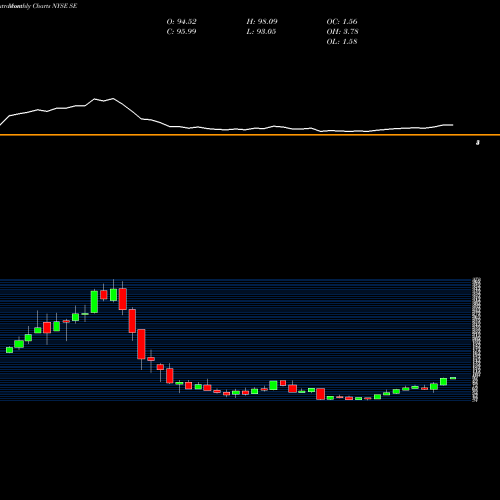Click the orange horizontal baseline in indicator panel
This screenshot has width=500, height=500.
click(x=250, y=135)
